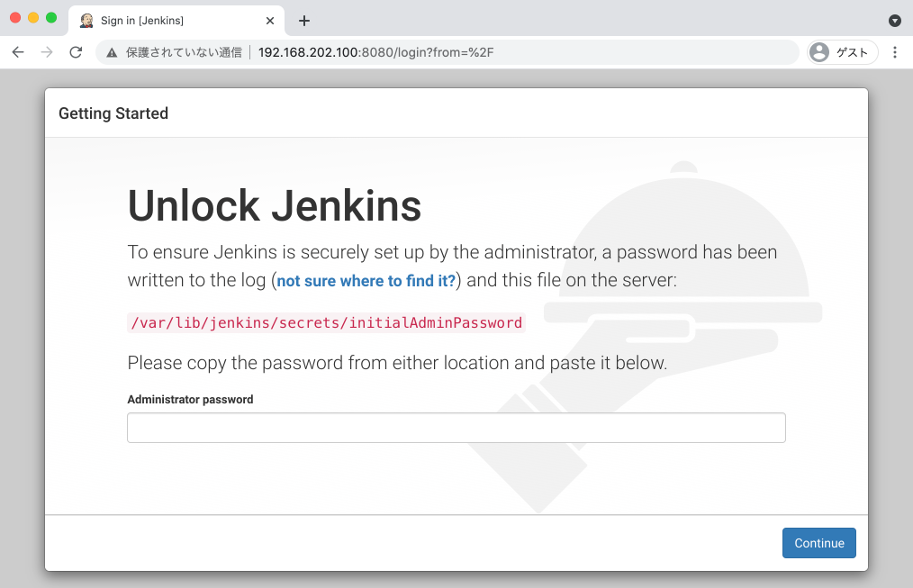913x588 pixels.
Task: Open the 'not sure where to find it?' link
Action: click(366, 281)
